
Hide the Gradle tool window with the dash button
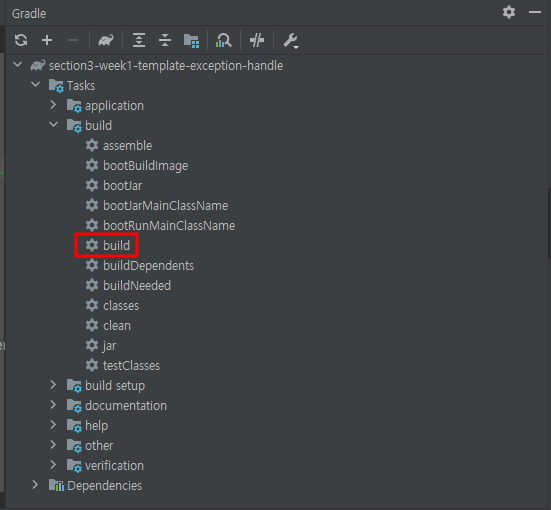535,12
